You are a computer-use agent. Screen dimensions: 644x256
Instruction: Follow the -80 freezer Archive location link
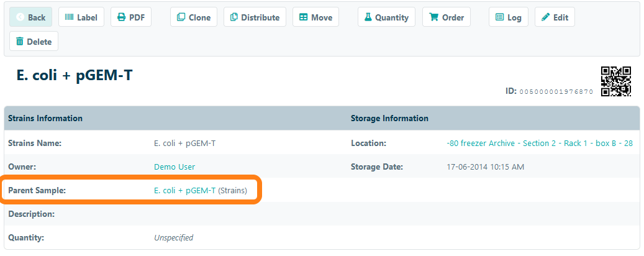pos(540,143)
